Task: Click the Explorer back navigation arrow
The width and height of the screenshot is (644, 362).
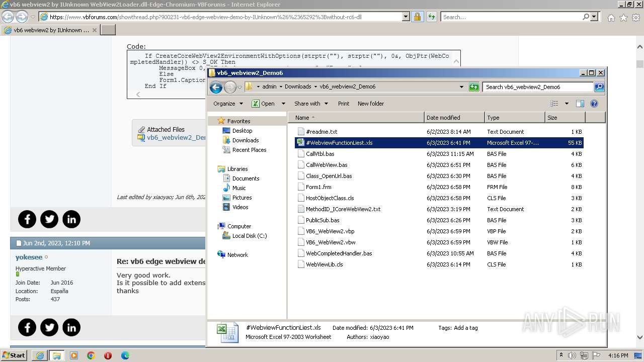Action: (x=216, y=87)
